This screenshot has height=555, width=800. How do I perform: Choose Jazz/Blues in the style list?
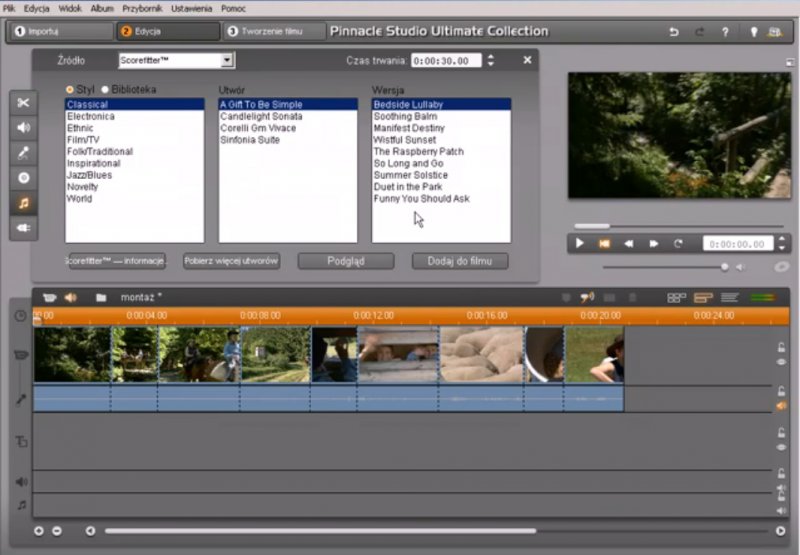click(x=89, y=175)
